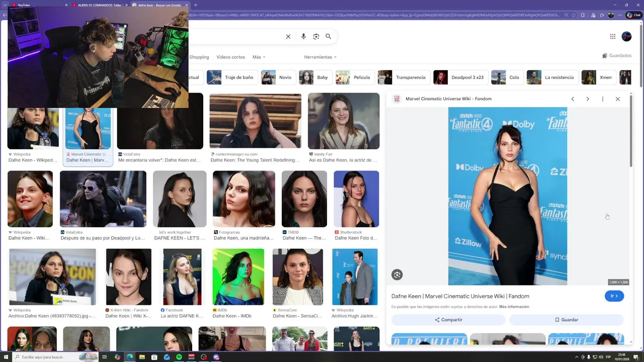This screenshot has height=362, width=644.
Task: Open the Vanity Fair result thumbnail
Action: coord(344,121)
